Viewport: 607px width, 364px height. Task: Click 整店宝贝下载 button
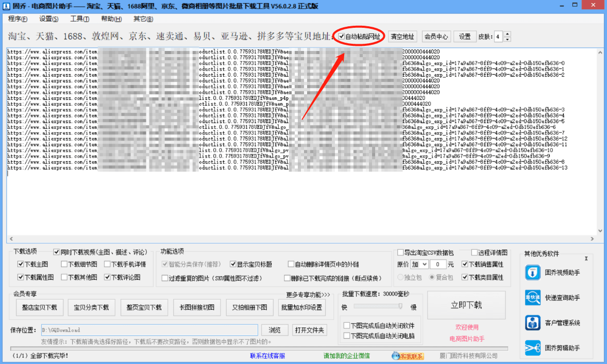(x=40, y=307)
